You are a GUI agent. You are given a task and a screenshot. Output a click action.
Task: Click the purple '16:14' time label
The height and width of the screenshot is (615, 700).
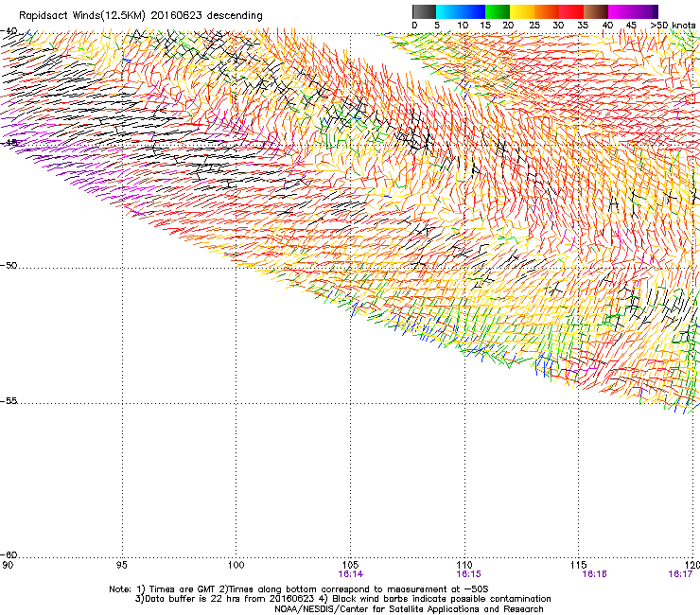tap(350, 574)
